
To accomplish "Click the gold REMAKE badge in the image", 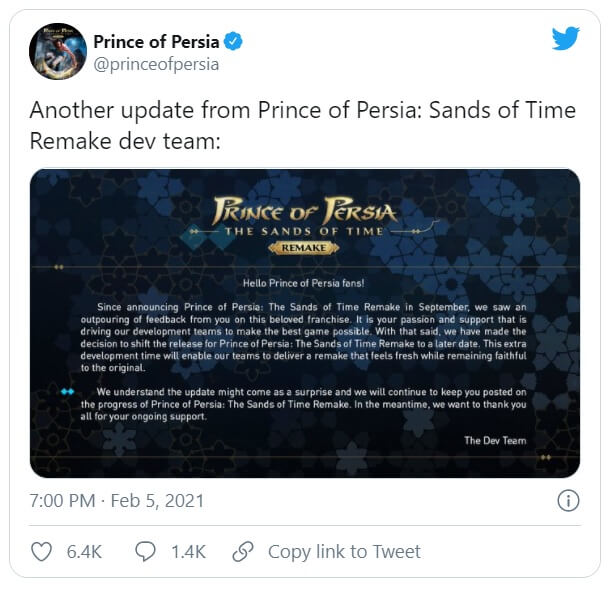I will [304, 246].
